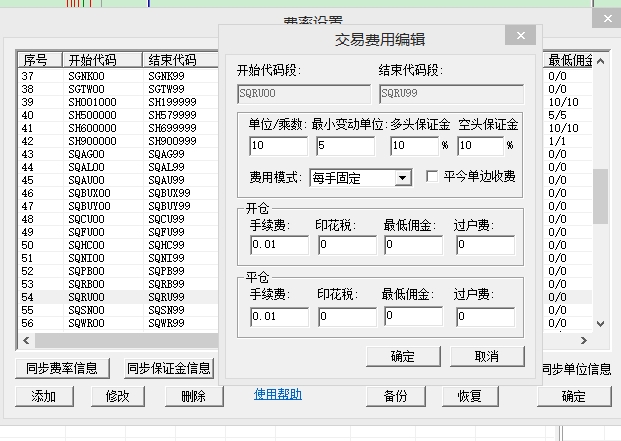This screenshot has height=441, width=621.
Task: Close the 交易费用编辑 dialog
Action: click(x=519, y=37)
